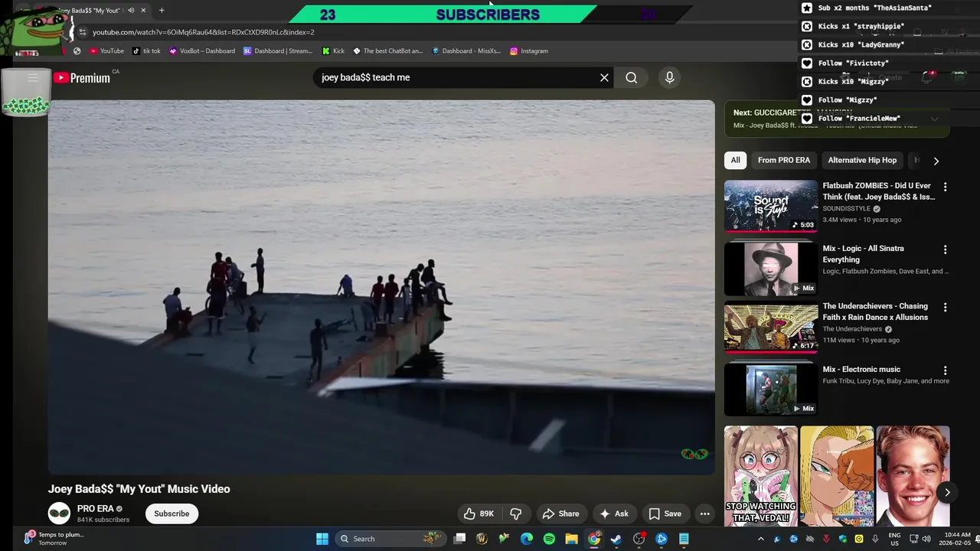Viewport: 980px width, 551px height.
Task: Click the YouTube Premium logo
Action: click(x=82, y=77)
